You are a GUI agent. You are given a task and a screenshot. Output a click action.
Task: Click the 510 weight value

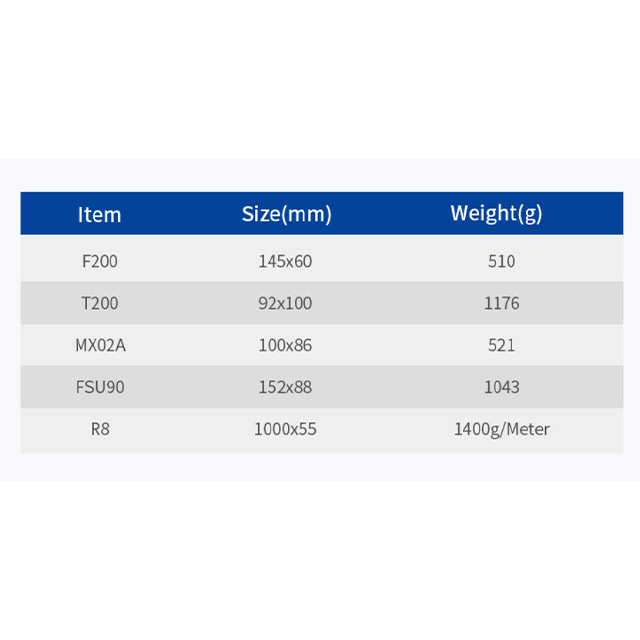pos(502,261)
